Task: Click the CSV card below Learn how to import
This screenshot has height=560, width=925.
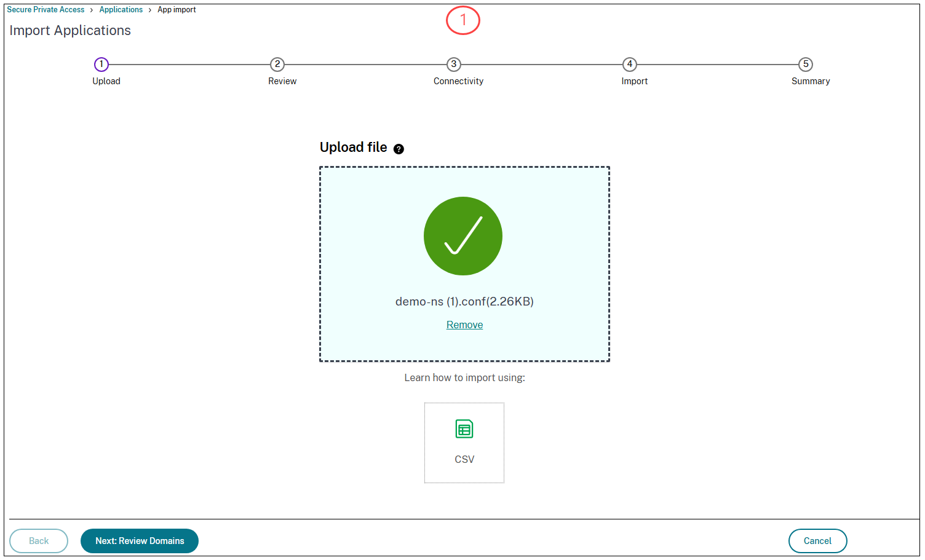Action: tap(464, 443)
